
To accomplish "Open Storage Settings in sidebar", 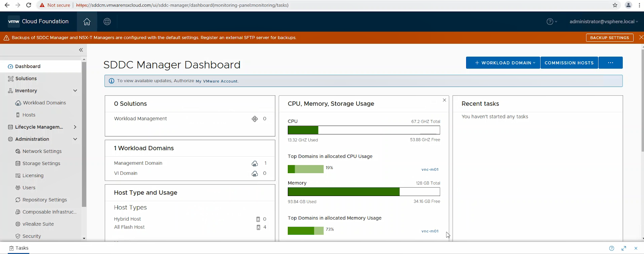I will click(x=41, y=163).
